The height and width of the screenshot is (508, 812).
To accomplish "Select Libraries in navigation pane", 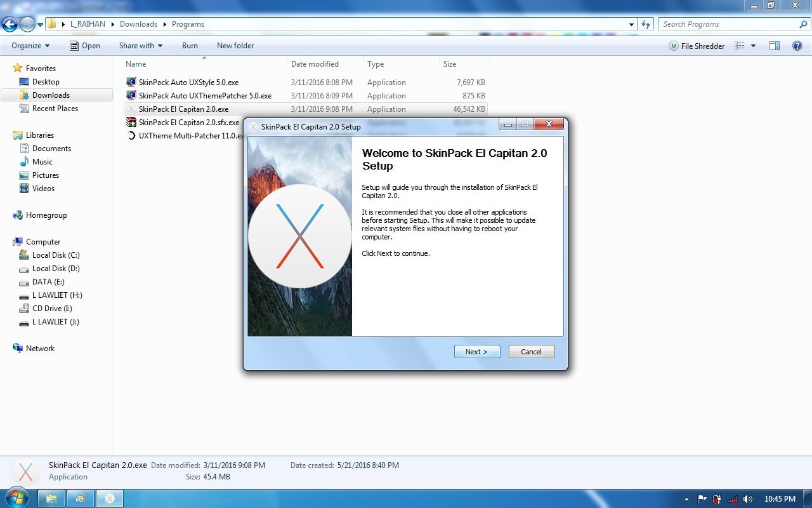I will coord(40,135).
